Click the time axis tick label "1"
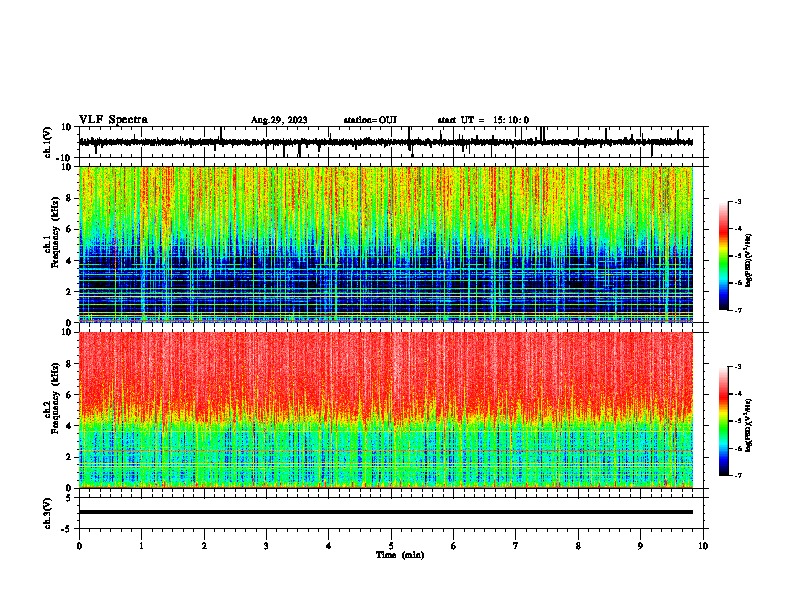The height and width of the screenshot is (612, 792). (x=141, y=546)
